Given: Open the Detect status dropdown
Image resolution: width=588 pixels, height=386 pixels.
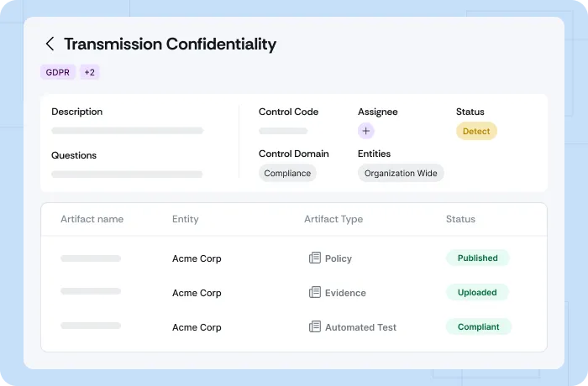Looking at the screenshot, I should [476, 131].
